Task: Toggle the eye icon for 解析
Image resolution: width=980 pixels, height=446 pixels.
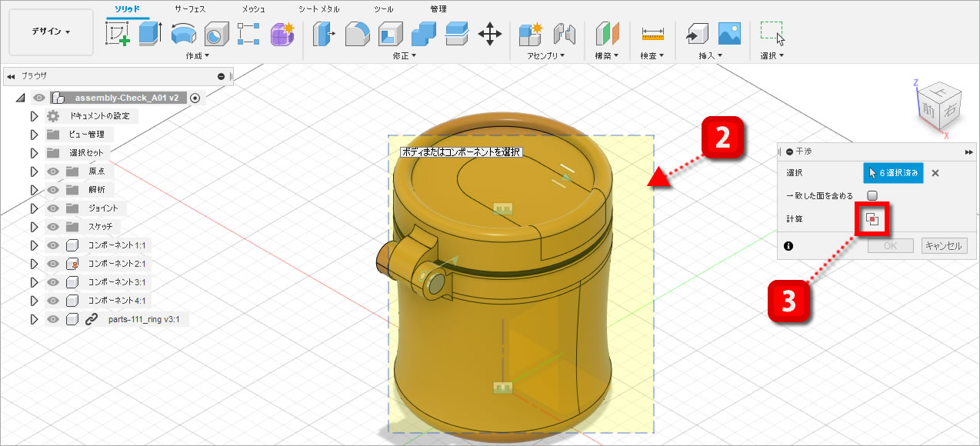Action: pyautogui.click(x=53, y=190)
